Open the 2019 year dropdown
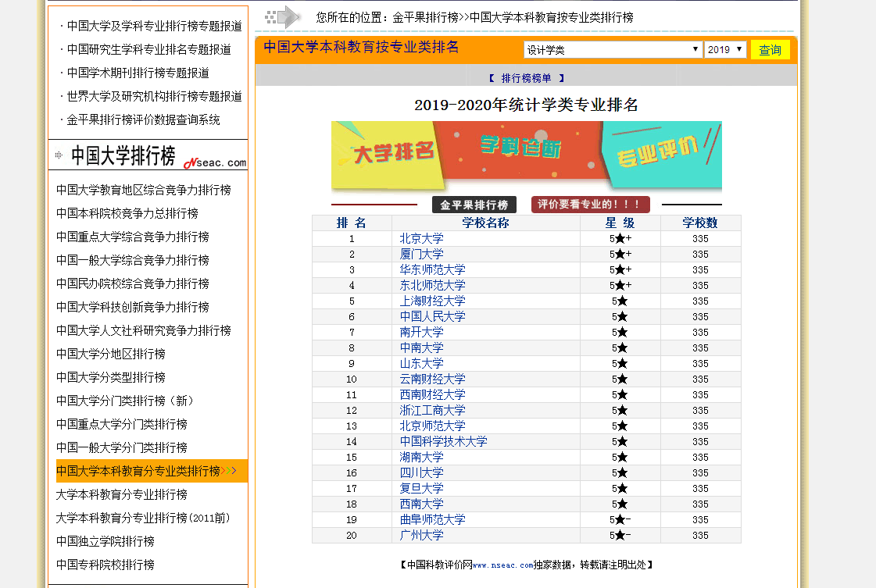Viewport: 876px width, 588px height. [x=725, y=50]
